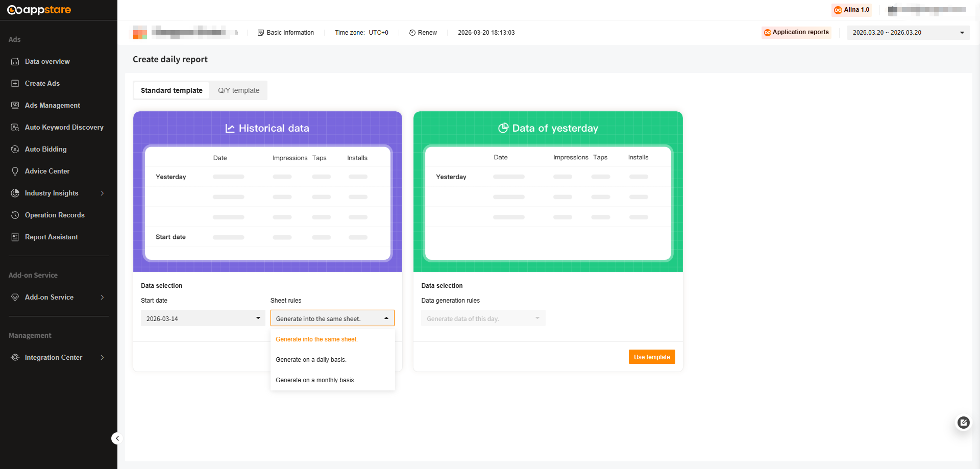Click the Historical data preview card
This screenshot has width=980, height=469.
[267, 191]
